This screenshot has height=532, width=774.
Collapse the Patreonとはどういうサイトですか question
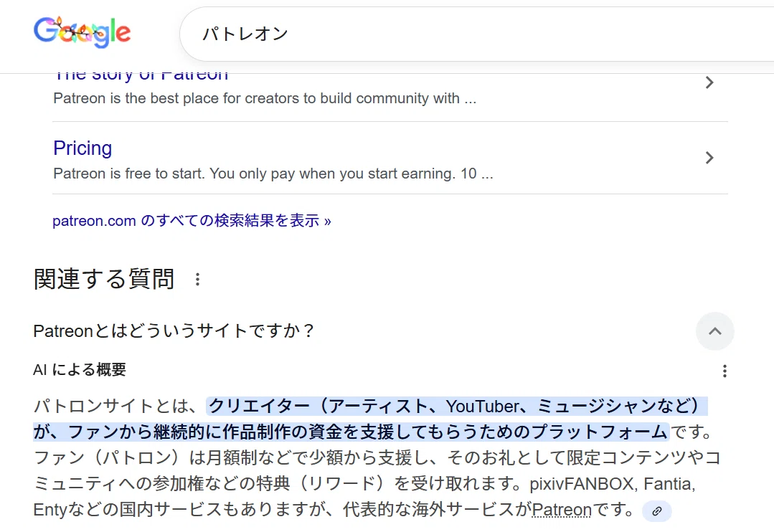coord(714,331)
